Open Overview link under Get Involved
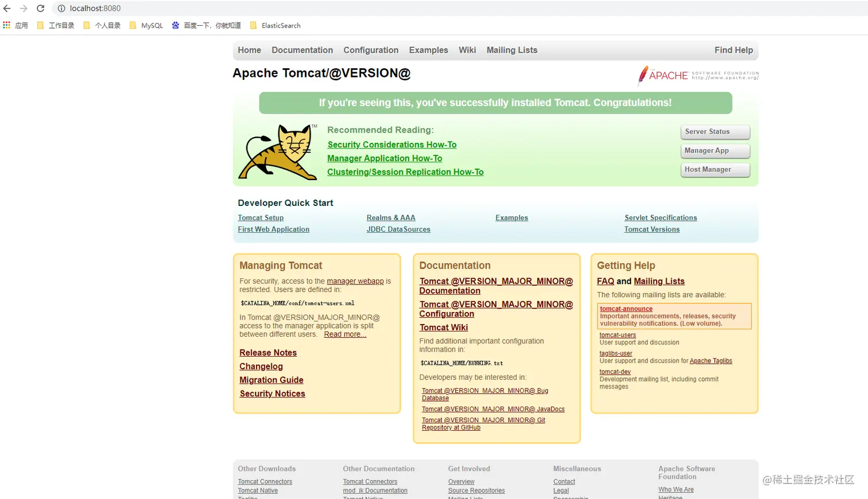This screenshot has width=868, height=499. tap(461, 482)
